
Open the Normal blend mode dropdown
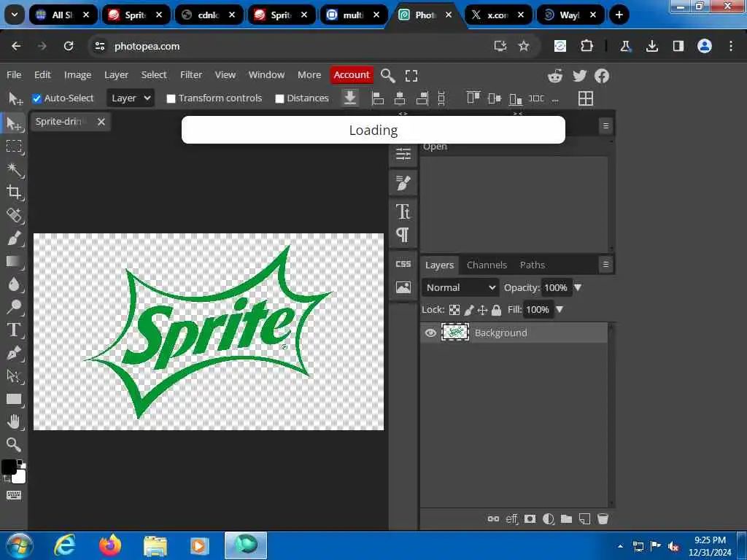point(460,287)
